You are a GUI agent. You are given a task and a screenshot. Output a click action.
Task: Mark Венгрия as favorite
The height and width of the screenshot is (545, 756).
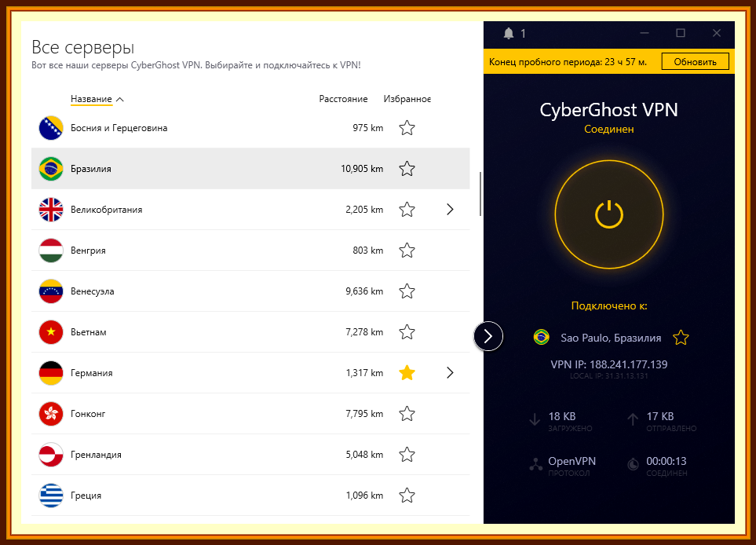click(407, 251)
